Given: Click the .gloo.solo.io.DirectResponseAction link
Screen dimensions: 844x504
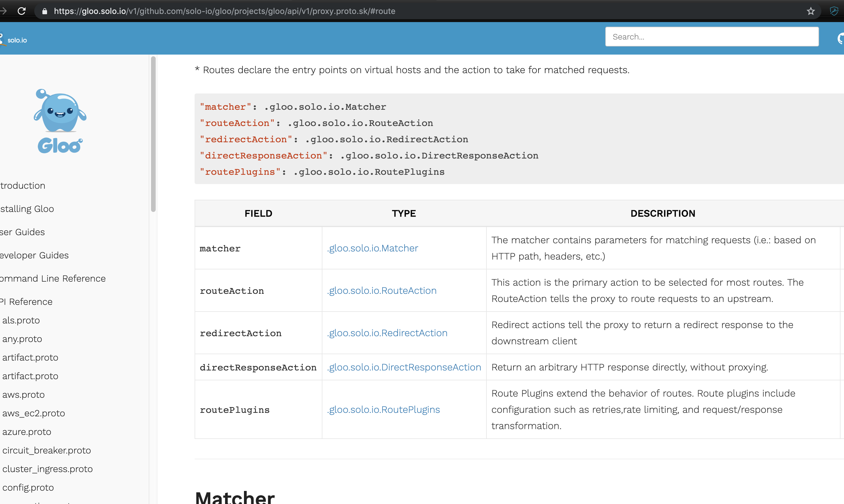Looking at the screenshot, I should point(403,367).
